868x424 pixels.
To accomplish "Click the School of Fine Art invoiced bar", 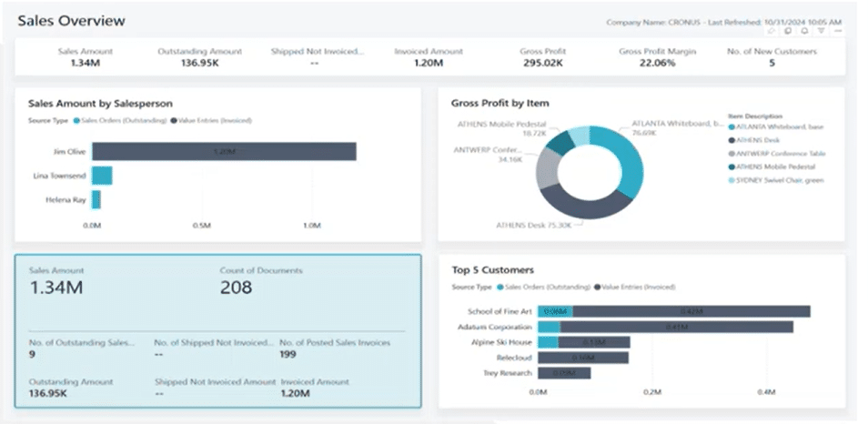I will pos(691,311).
